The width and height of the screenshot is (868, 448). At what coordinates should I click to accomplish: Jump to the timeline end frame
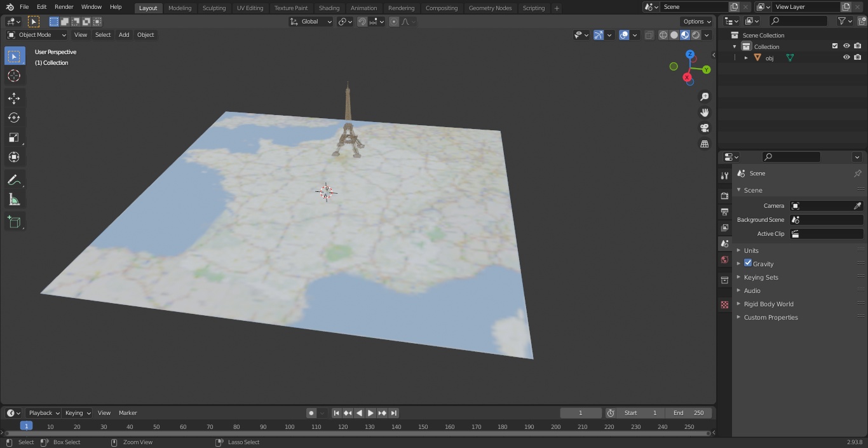point(394,413)
